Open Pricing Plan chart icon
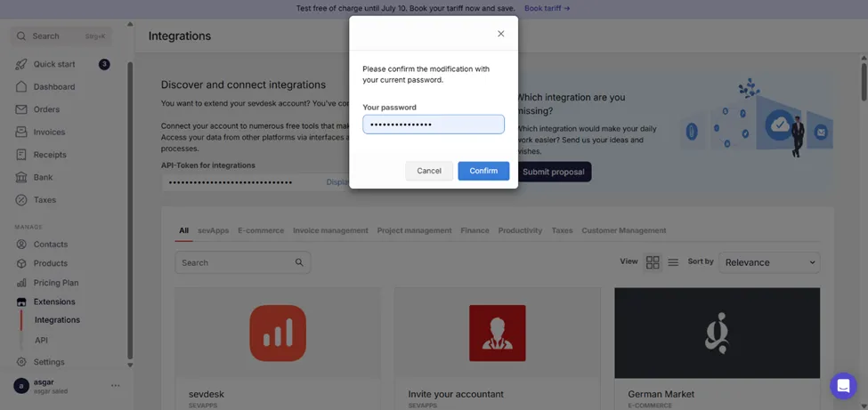The width and height of the screenshot is (868, 410). [21, 283]
